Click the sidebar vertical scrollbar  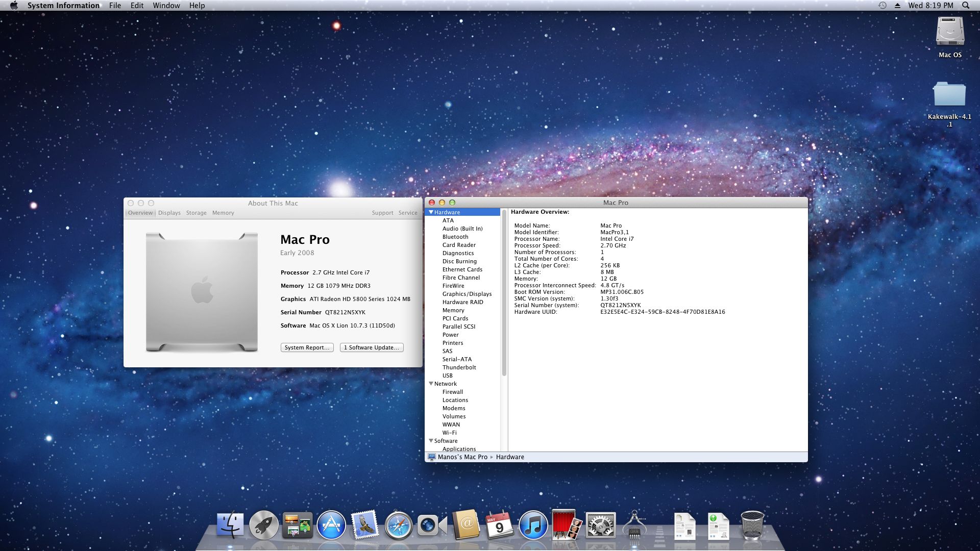point(504,293)
